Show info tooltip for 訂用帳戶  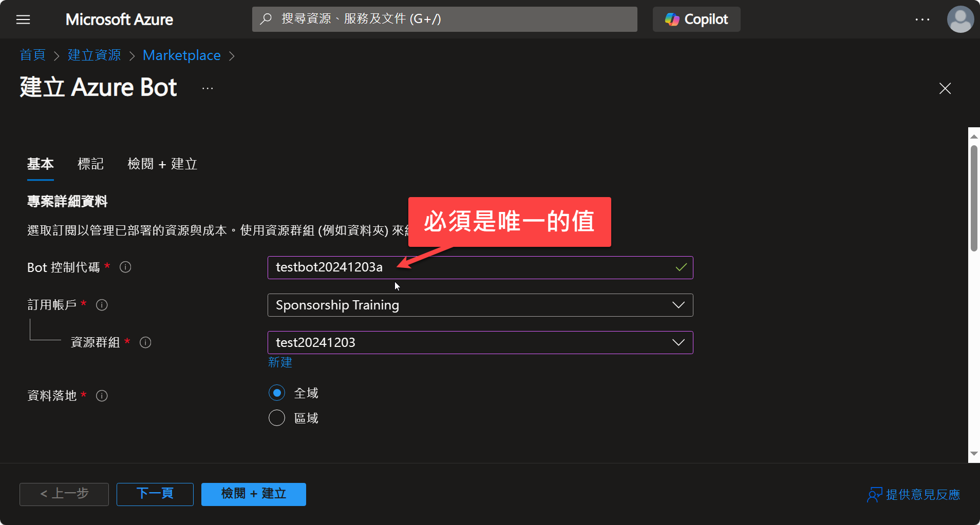(x=102, y=305)
